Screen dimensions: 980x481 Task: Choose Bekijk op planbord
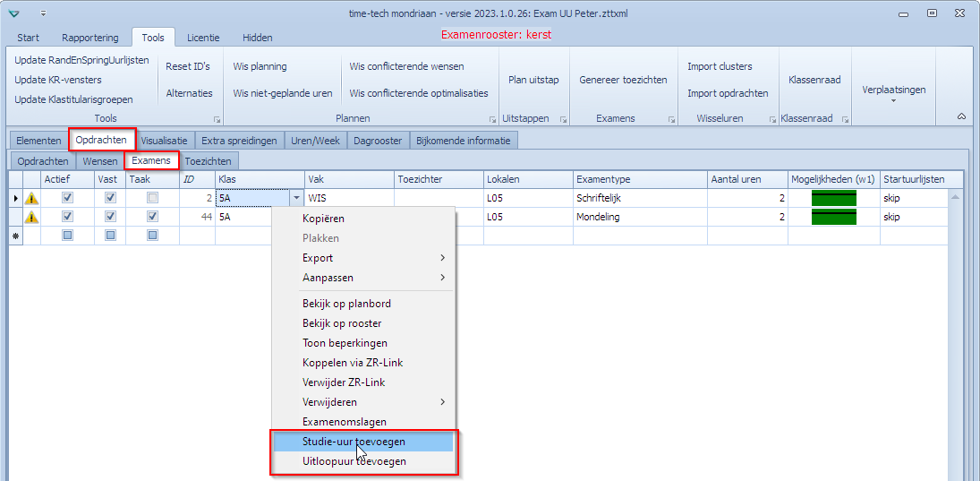(363, 304)
